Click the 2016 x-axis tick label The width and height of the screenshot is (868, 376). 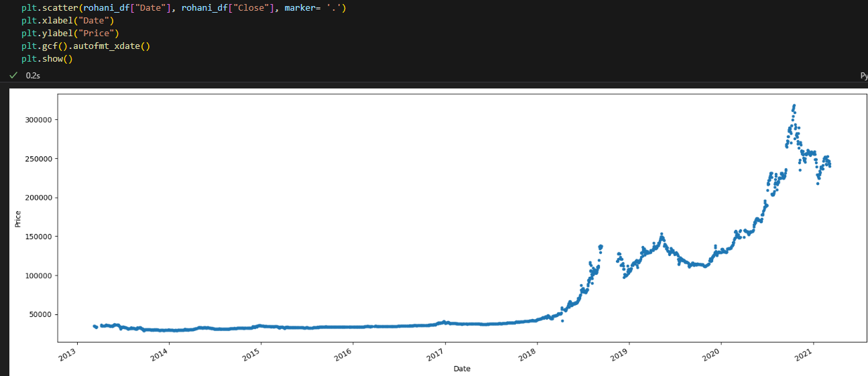(x=343, y=355)
